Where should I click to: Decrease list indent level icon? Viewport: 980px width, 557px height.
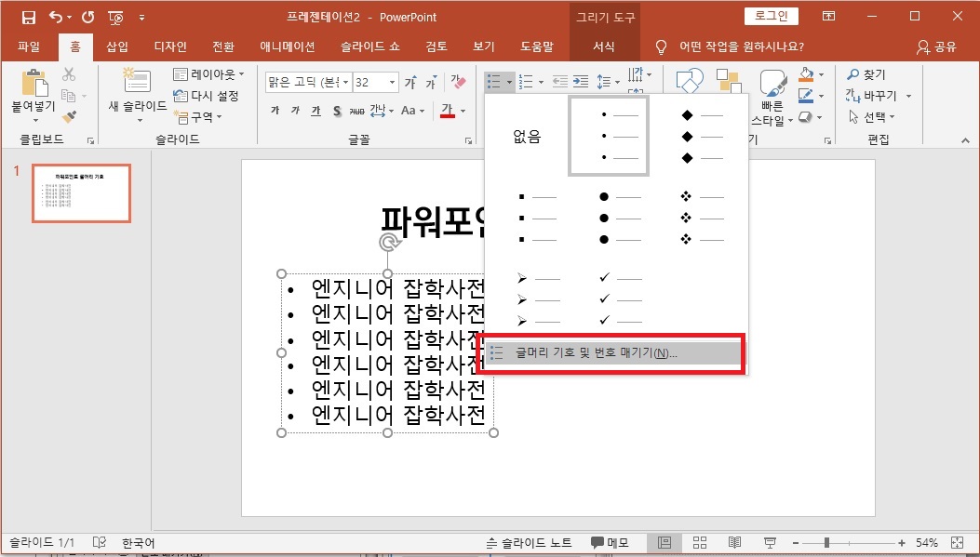pos(560,82)
